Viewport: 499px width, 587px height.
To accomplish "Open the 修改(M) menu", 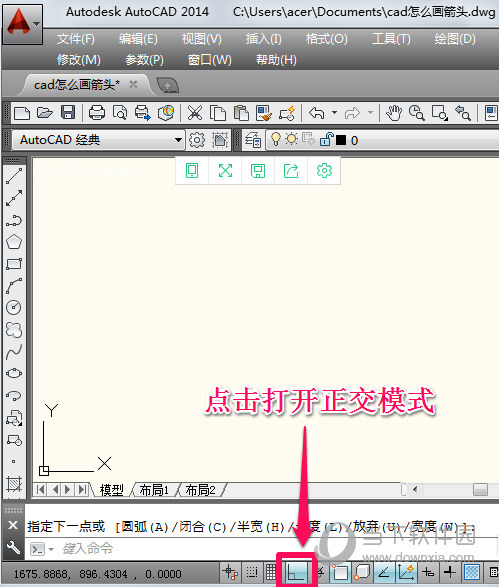I will (79, 60).
